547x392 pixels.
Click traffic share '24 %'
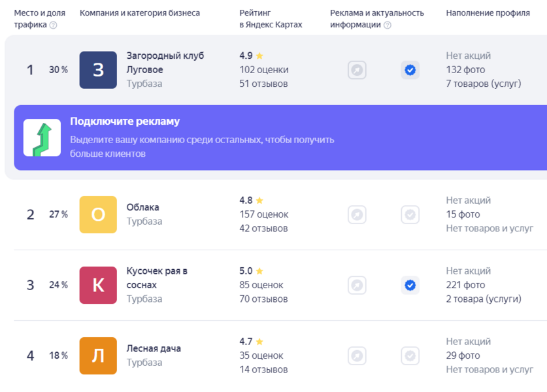(x=58, y=285)
